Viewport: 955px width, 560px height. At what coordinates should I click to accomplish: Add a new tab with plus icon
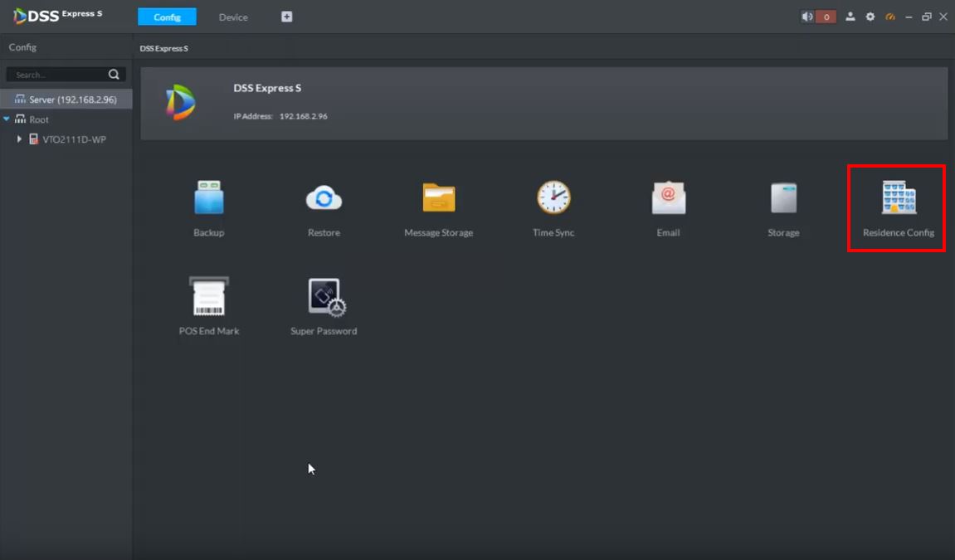[x=287, y=17]
